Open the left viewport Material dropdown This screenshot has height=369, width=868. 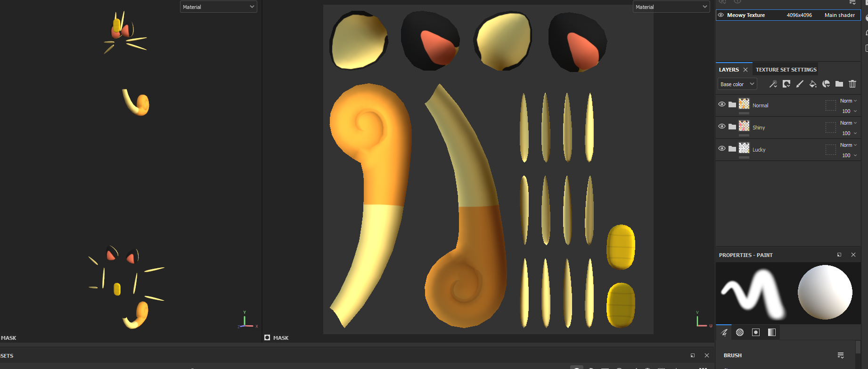[x=219, y=7]
